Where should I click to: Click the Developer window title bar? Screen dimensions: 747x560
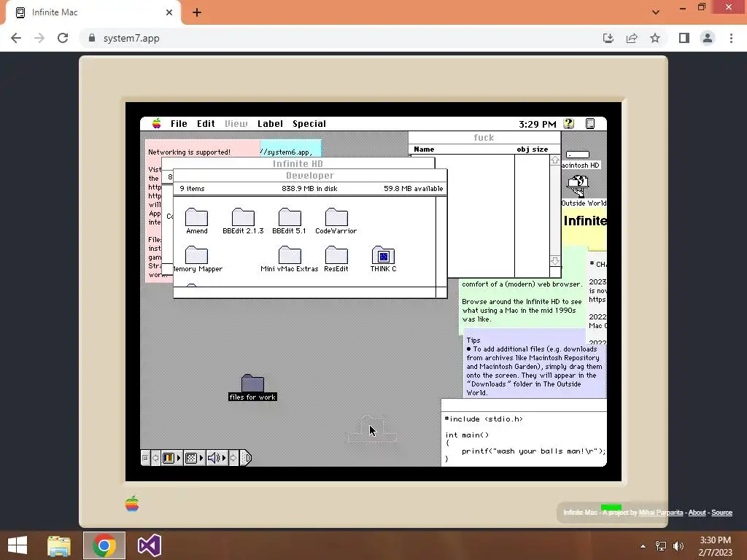click(310, 176)
